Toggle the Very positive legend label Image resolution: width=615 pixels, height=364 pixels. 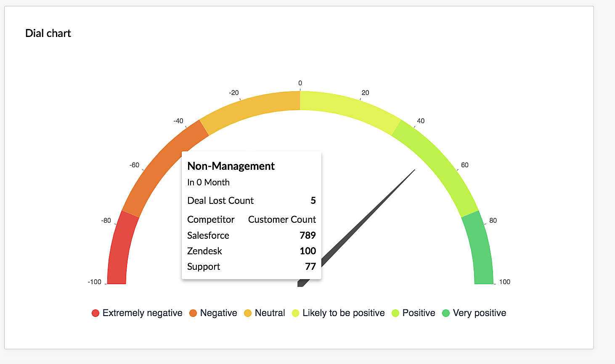(479, 313)
